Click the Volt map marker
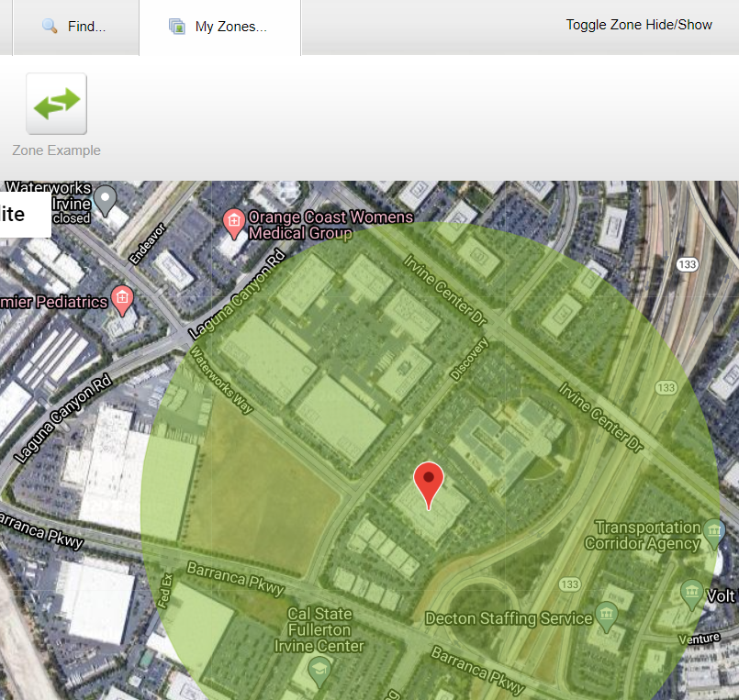This screenshot has width=739, height=700. point(691,594)
